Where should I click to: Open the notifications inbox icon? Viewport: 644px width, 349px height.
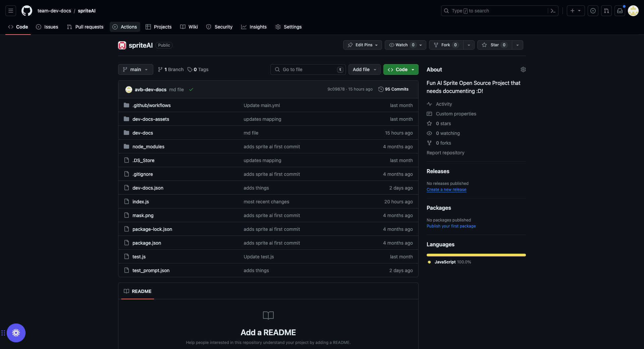620,11
